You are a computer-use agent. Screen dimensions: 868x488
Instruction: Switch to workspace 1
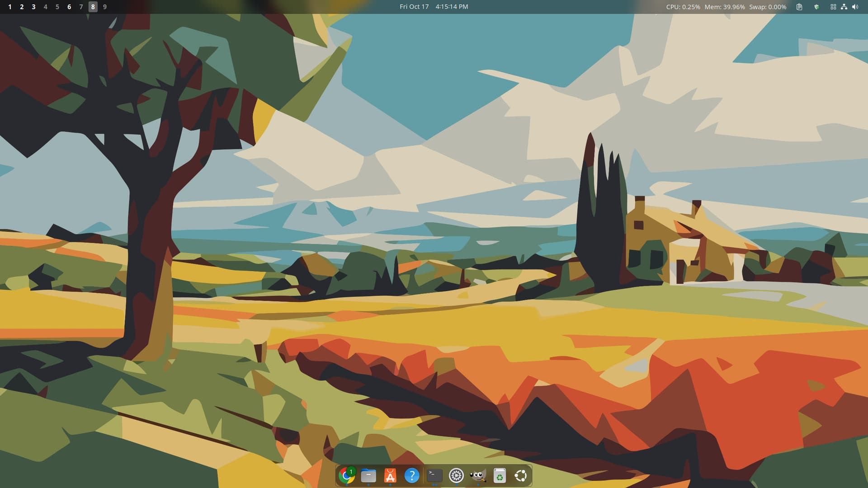click(x=10, y=7)
